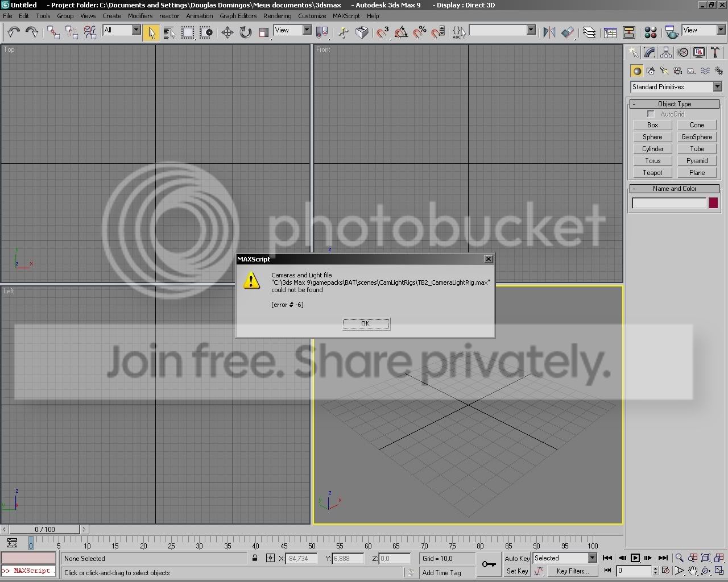Click the Teapot primitive button
The width and height of the screenshot is (728, 582).
click(652, 173)
